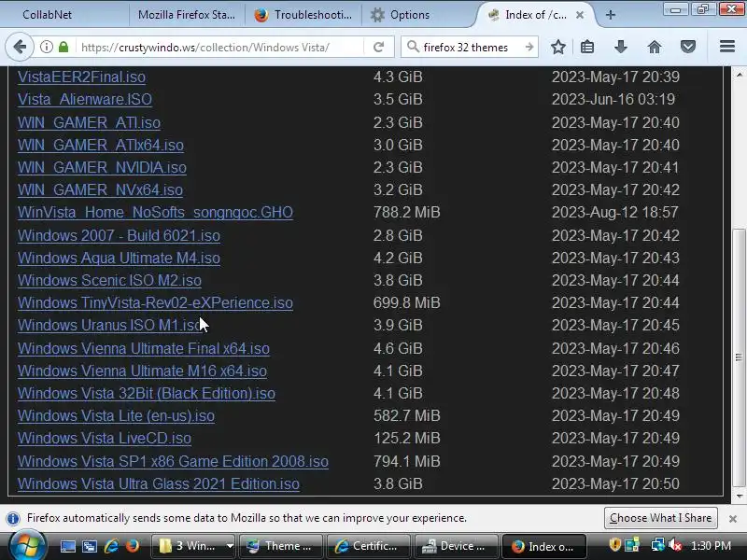Go back using the browser back arrow
The image size is (747, 560).
tap(20, 48)
